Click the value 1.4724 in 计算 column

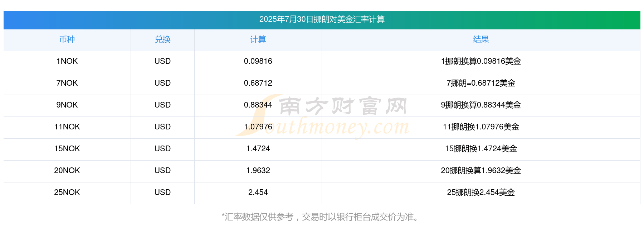click(x=258, y=149)
